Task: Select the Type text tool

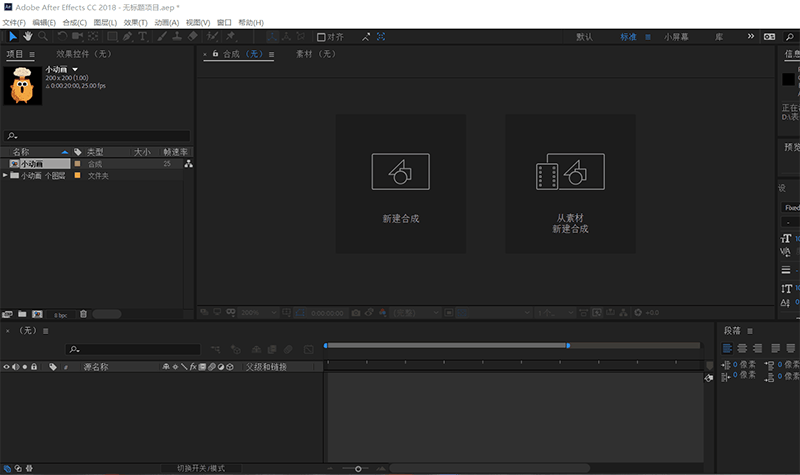Action: click(143, 36)
